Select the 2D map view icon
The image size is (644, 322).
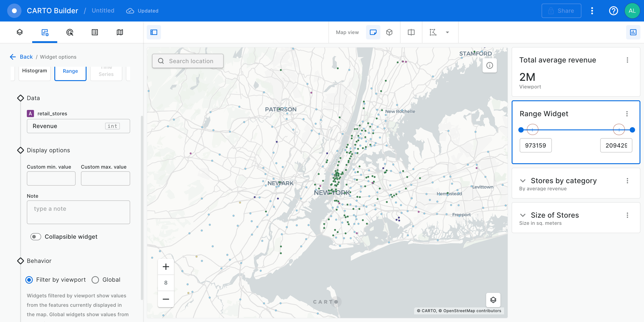[x=373, y=32]
